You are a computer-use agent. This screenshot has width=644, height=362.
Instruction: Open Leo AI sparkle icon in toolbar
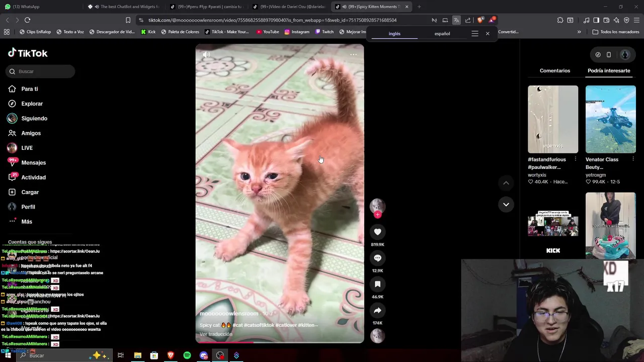tap(616, 20)
